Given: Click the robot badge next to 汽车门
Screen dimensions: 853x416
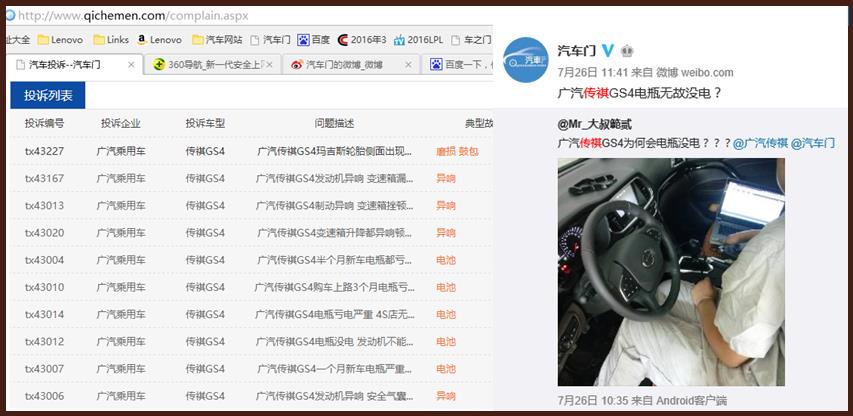Looking at the screenshot, I should 627,51.
